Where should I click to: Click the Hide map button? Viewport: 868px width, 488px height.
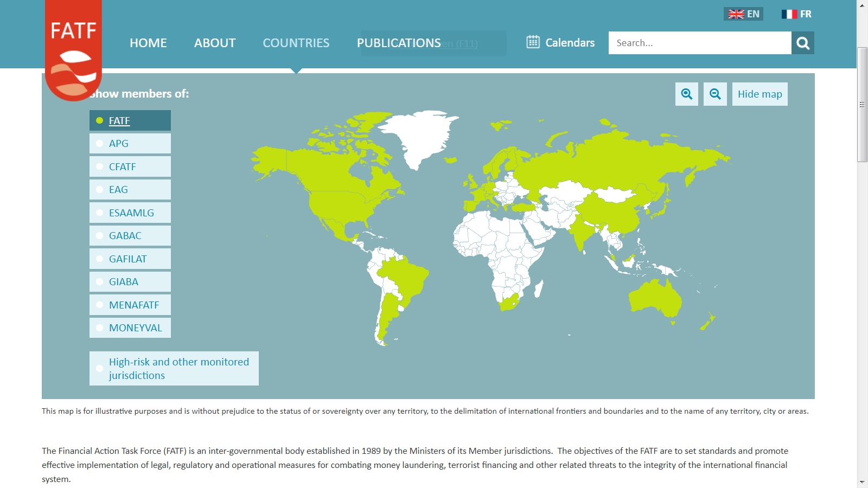tap(759, 94)
